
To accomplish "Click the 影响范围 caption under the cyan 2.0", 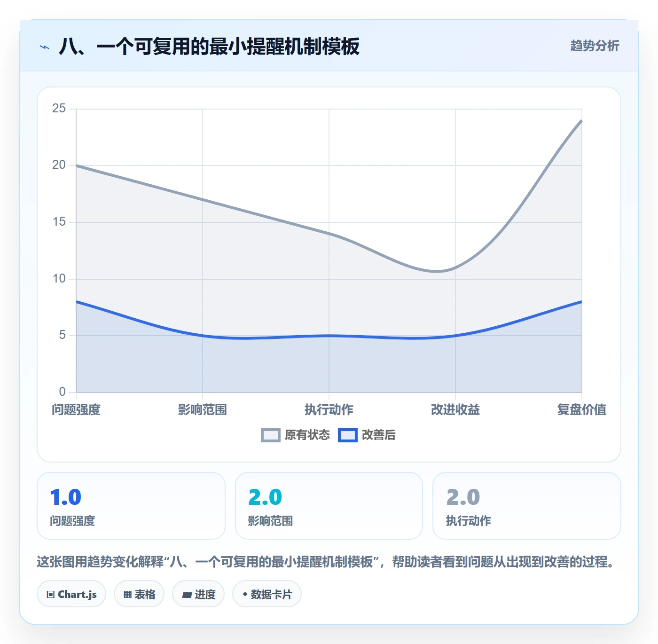I will pos(270,521).
